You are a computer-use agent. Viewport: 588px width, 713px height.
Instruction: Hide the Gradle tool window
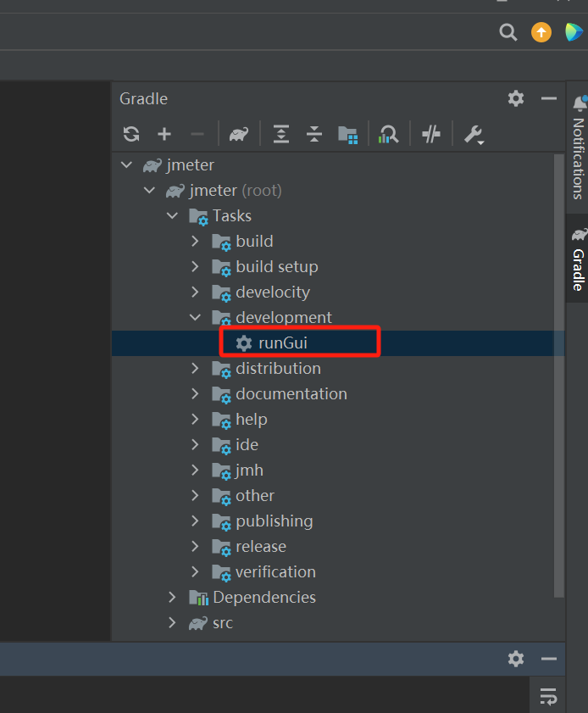[x=549, y=98]
